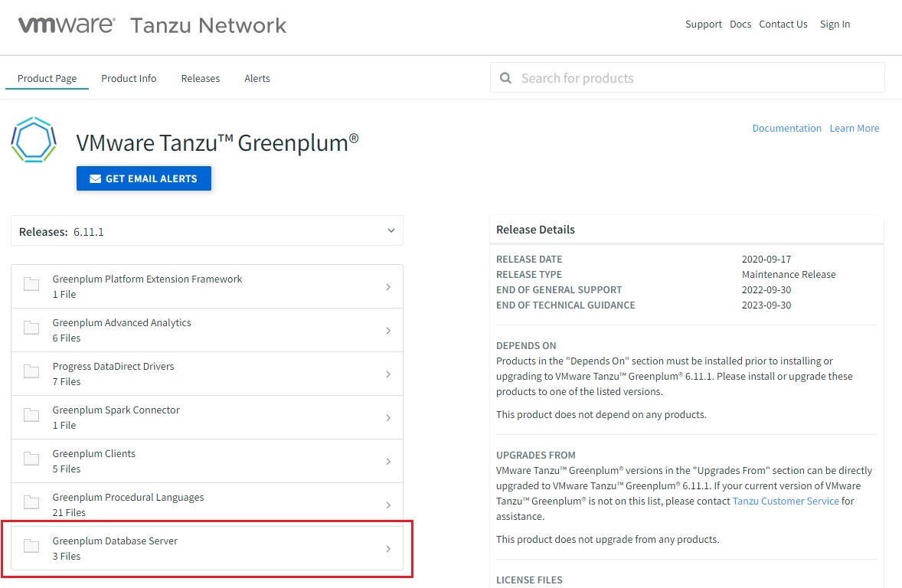The width and height of the screenshot is (902, 588).
Task: Expand Greenplum Clients chevron
Action: (388, 462)
